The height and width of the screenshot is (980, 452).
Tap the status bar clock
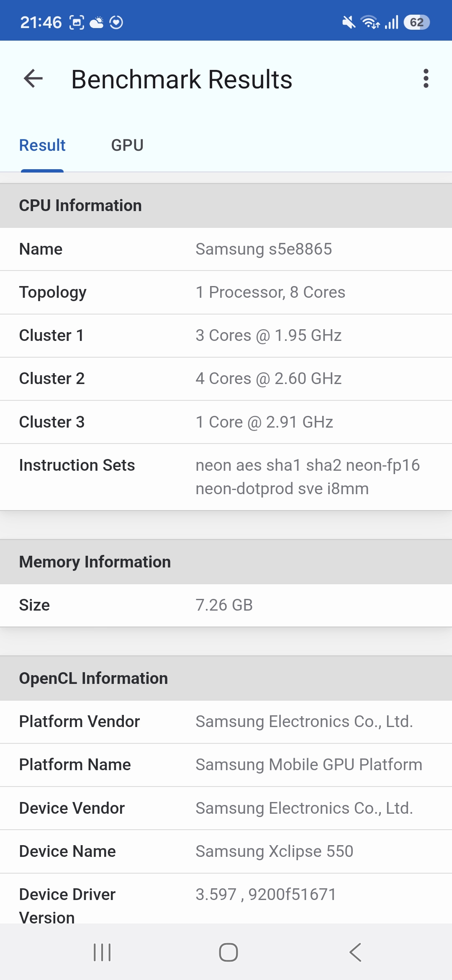coord(41,22)
